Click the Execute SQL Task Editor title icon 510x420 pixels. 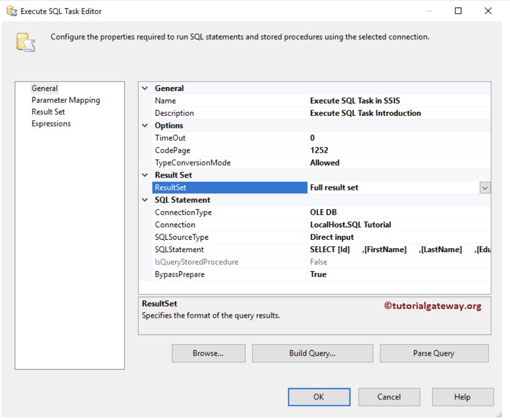[x=12, y=11]
